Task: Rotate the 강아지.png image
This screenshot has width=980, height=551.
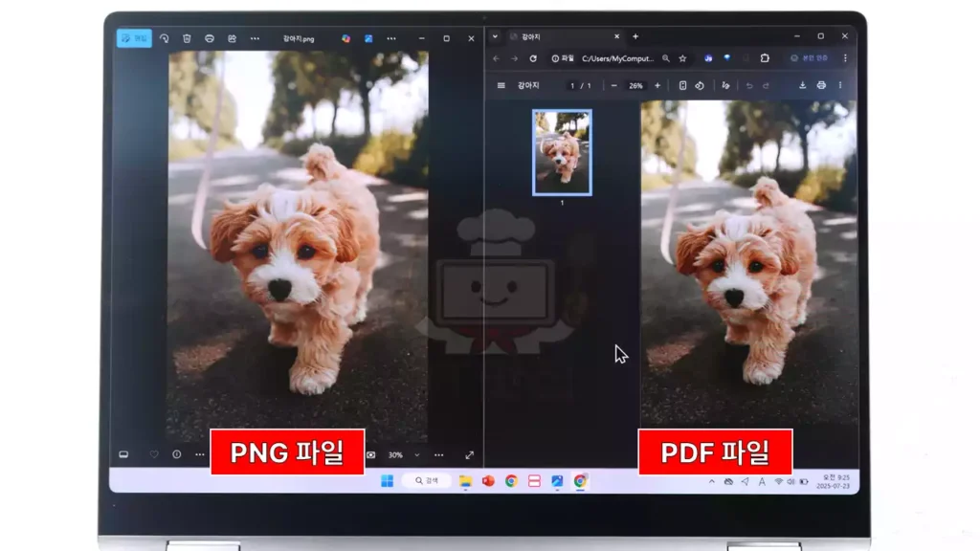Action: (x=164, y=38)
